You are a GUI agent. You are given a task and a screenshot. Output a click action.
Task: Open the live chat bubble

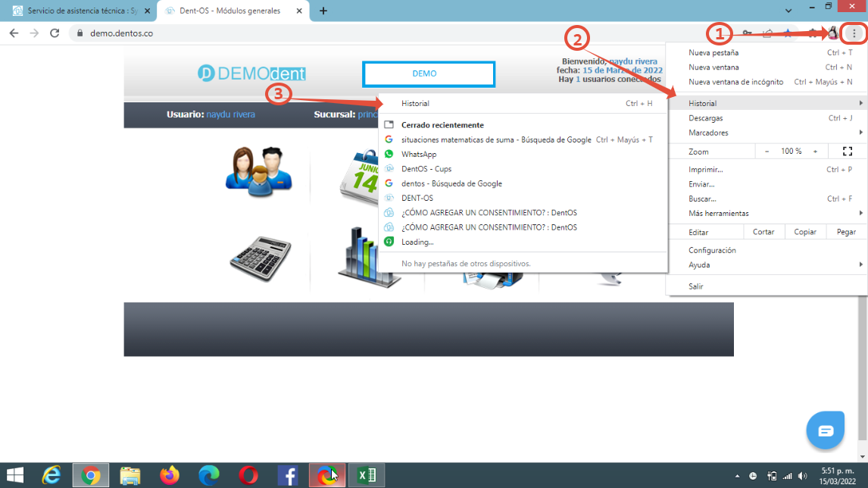[x=826, y=430]
